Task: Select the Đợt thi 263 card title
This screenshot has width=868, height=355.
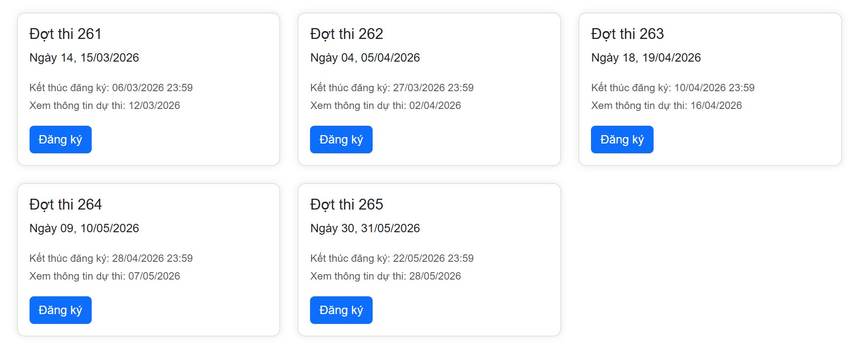Action: (627, 34)
